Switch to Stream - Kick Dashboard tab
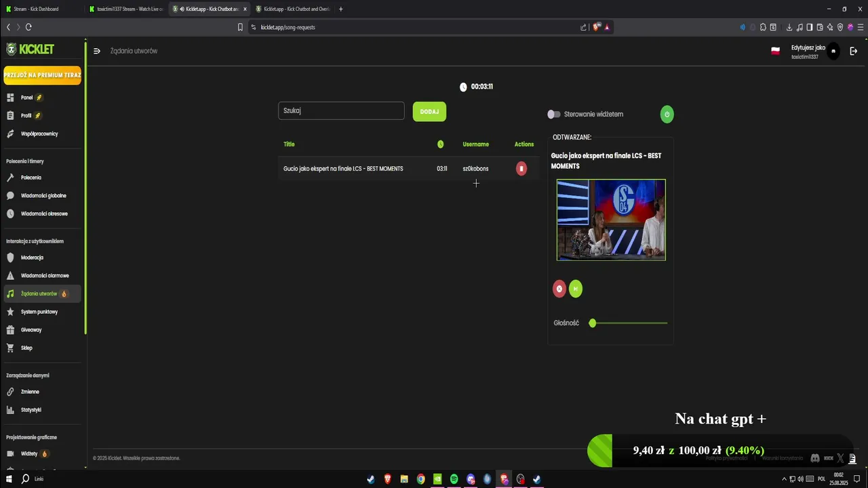Image resolution: width=868 pixels, height=488 pixels. [x=42, y=9]
